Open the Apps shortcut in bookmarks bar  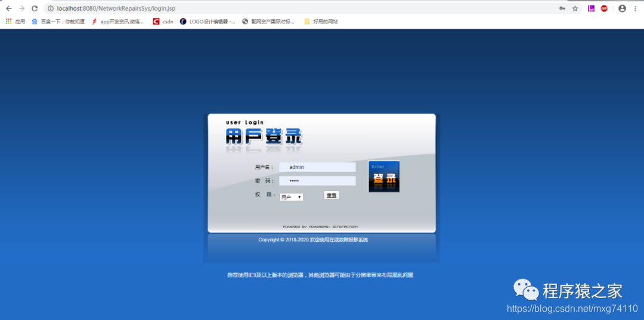(x=15, y=21)
